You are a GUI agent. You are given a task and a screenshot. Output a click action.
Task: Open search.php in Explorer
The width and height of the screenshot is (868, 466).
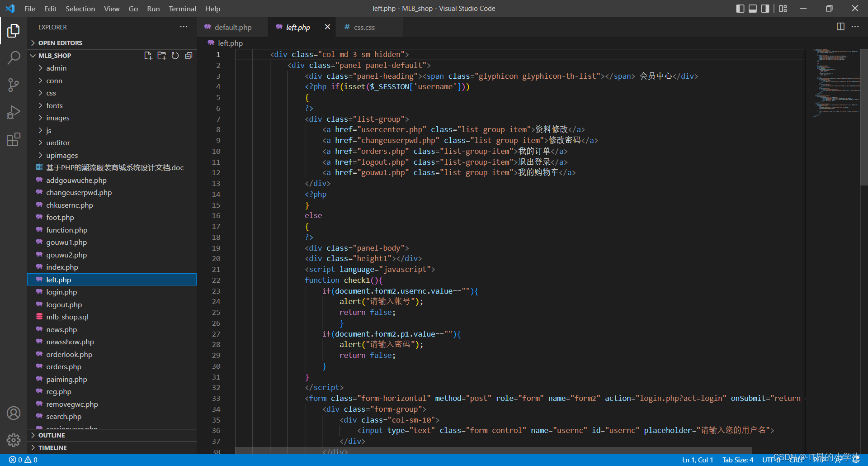112,417
